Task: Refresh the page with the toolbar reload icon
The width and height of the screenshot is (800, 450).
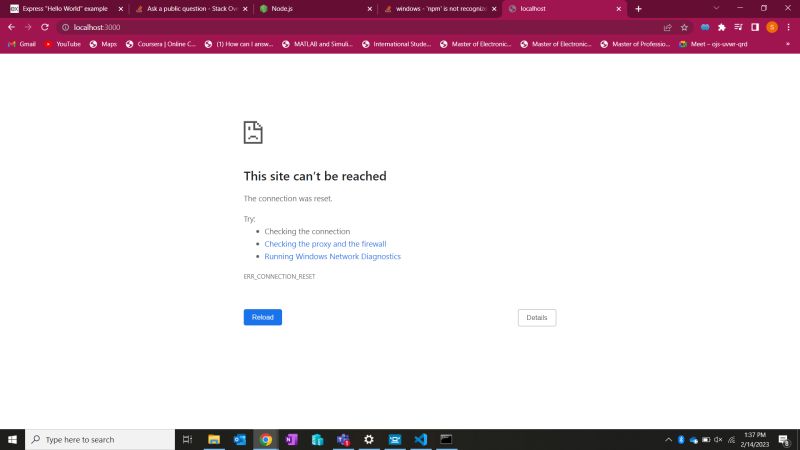Action: [x=45, y=27]
